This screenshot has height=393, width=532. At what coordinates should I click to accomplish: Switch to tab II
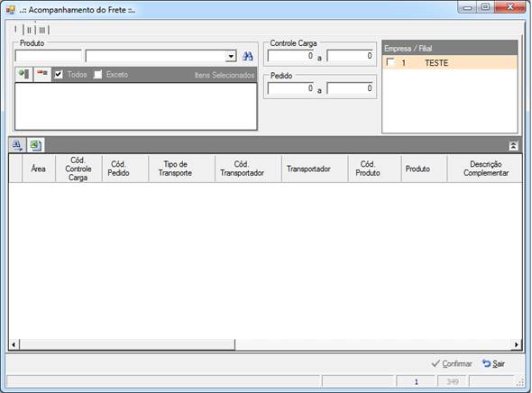tap(29, 30)
